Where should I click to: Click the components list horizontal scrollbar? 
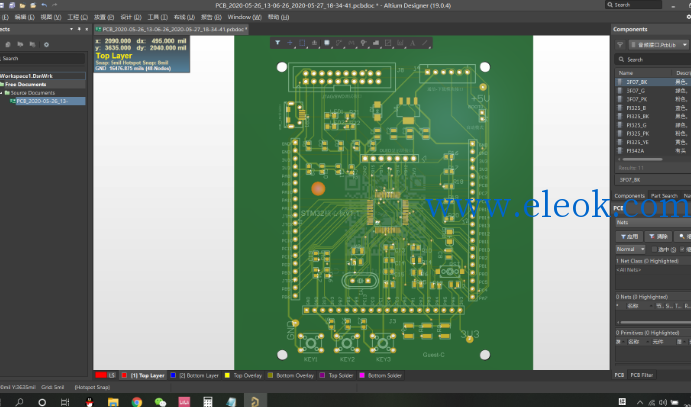[642, 159]
